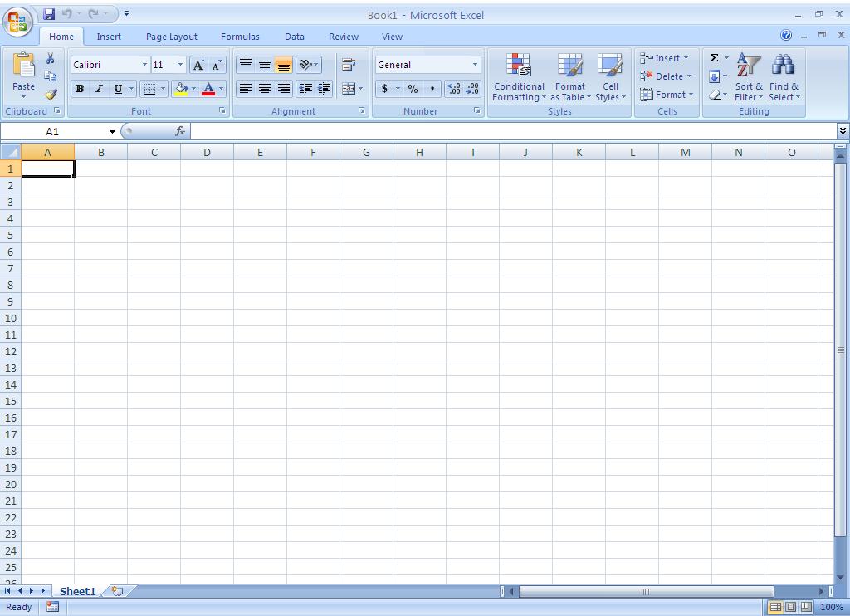Image resolution: width=850 pixels, height=616 pixels.
Task: Toggle Center alignment
Action: pyautogui.click(x=264, y=89)
